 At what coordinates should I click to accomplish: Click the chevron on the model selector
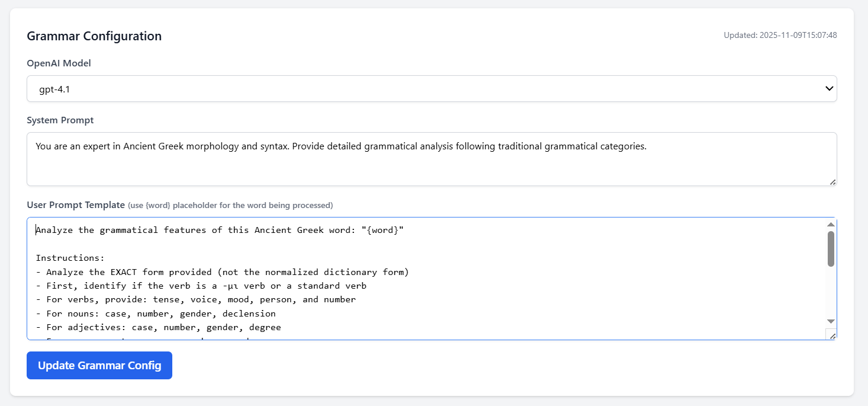[828, 88]
